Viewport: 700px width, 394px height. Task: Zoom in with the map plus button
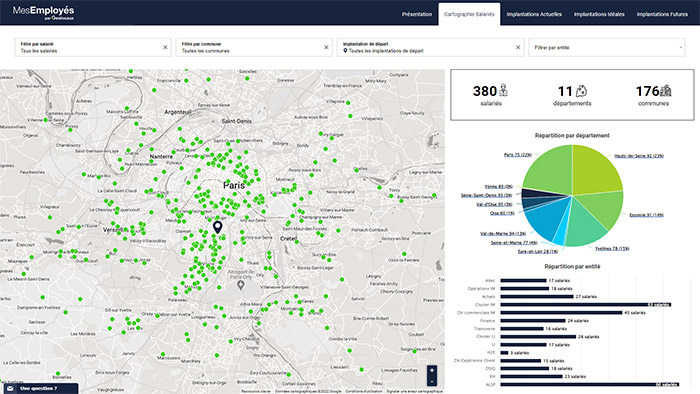click(432, 370)
